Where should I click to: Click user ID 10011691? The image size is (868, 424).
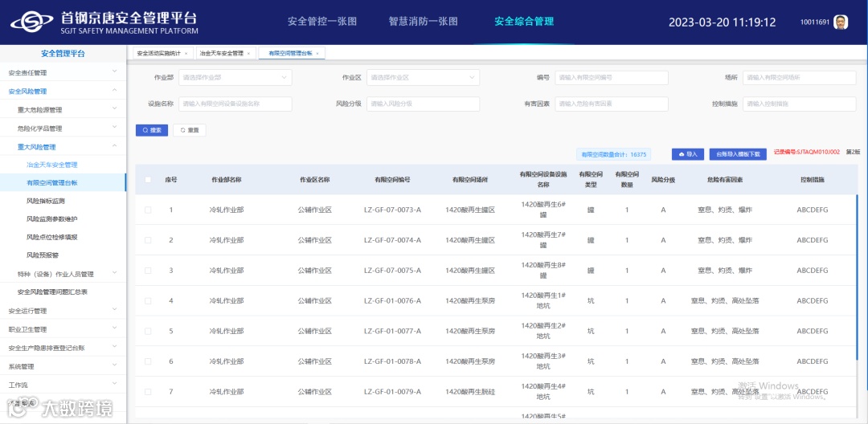815,22
